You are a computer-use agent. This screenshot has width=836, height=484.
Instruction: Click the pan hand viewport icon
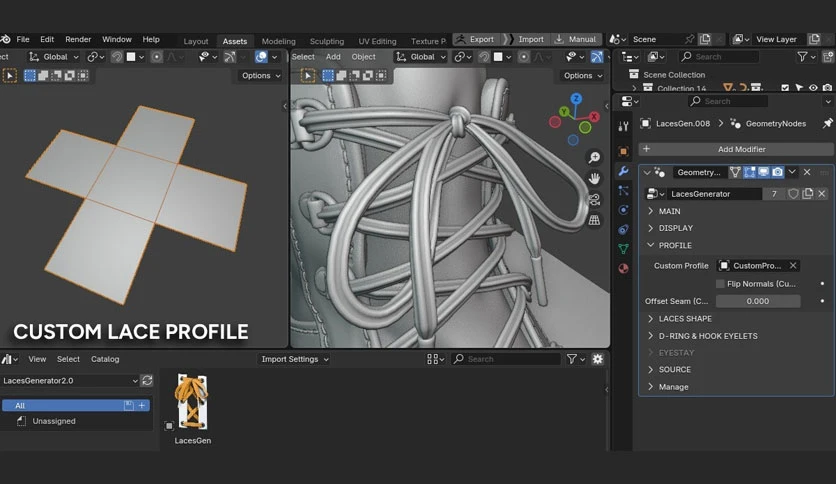tap(594, 179)
